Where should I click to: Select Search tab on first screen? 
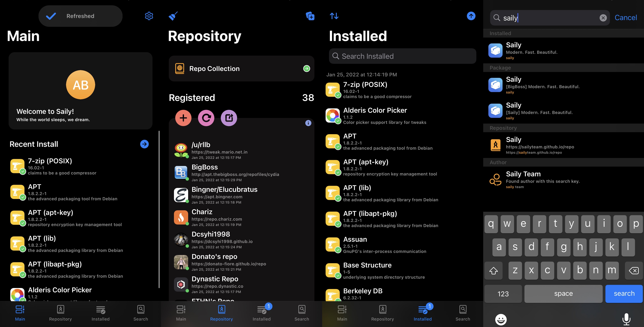(141, 313)
